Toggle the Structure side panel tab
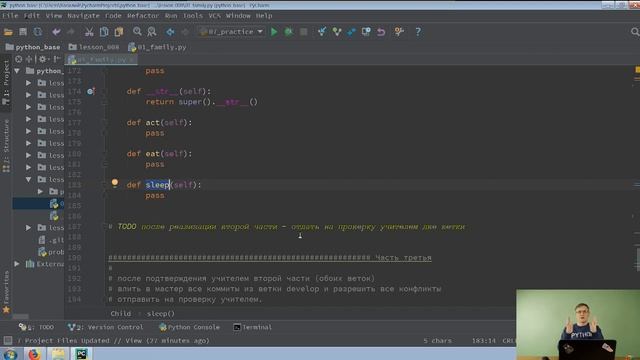Image resolution: width=640 pixels, height=360 pixels. [6, 146]
